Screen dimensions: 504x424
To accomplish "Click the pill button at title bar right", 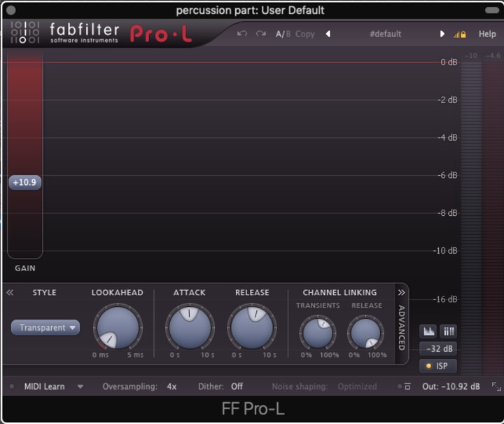I will [492, 11].
